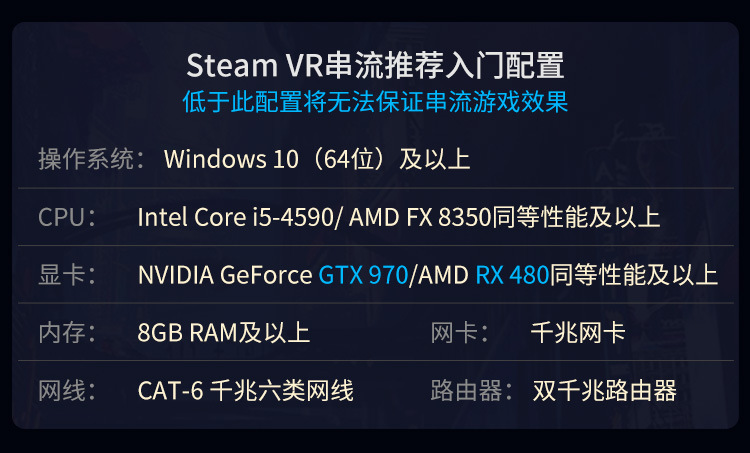Image resolution: width=750 pixels, height=453 pixels.
Task: Click the CPU label
Action: click(62, 217)
